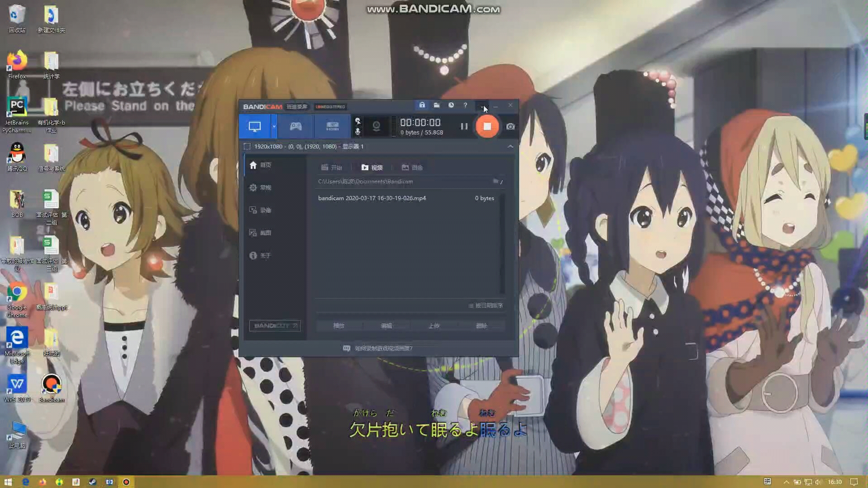Click folder browse icon beside output path
The height and width of the screenshot is (488, 868).
tap(496, 181)
